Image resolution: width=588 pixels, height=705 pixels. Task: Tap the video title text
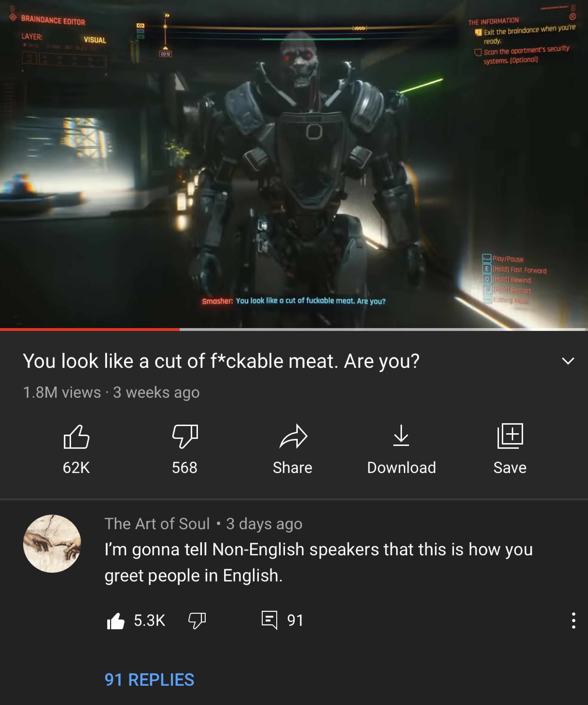pyautogui.click(x=221, y=361)
